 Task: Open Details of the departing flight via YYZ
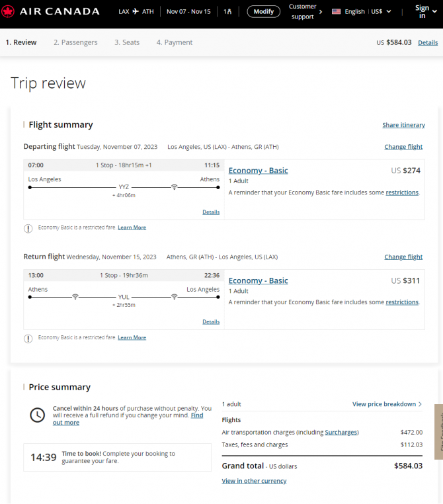coord(211,212)
